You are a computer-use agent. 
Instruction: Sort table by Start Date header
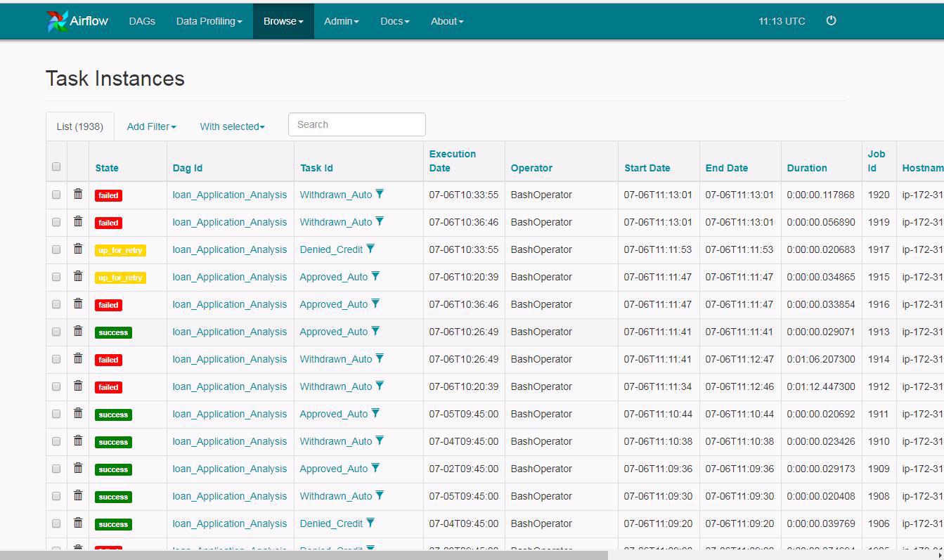(x=647, y=168)
